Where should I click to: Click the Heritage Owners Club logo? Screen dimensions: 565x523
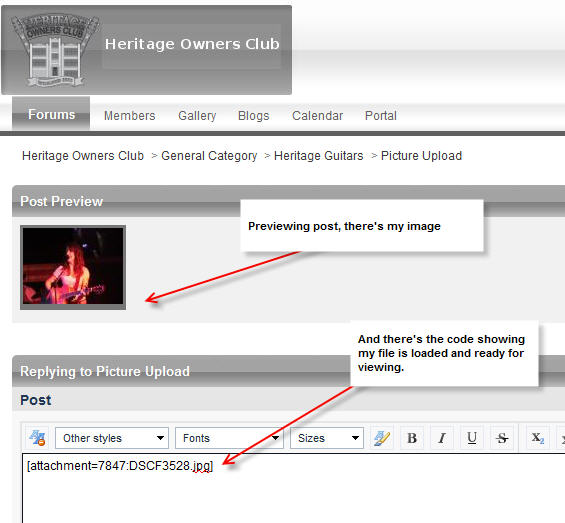(55, 50)
